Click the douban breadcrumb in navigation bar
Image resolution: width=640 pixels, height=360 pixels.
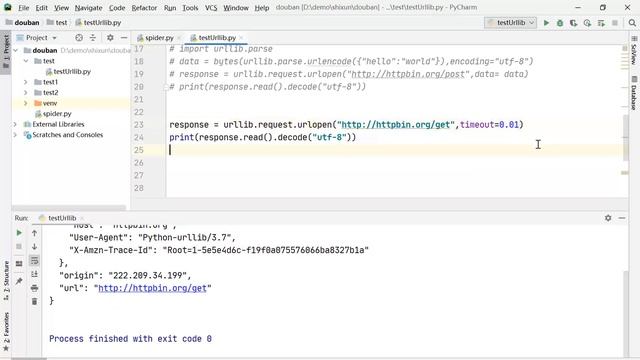pyautogui.click(x=23, y=23)
